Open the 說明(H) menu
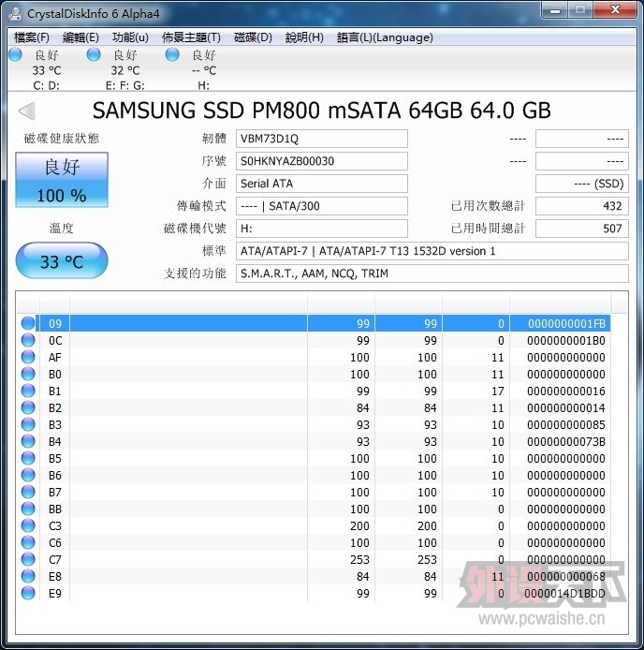The width and height of the screenshot is (644, 650). (304, 37)
